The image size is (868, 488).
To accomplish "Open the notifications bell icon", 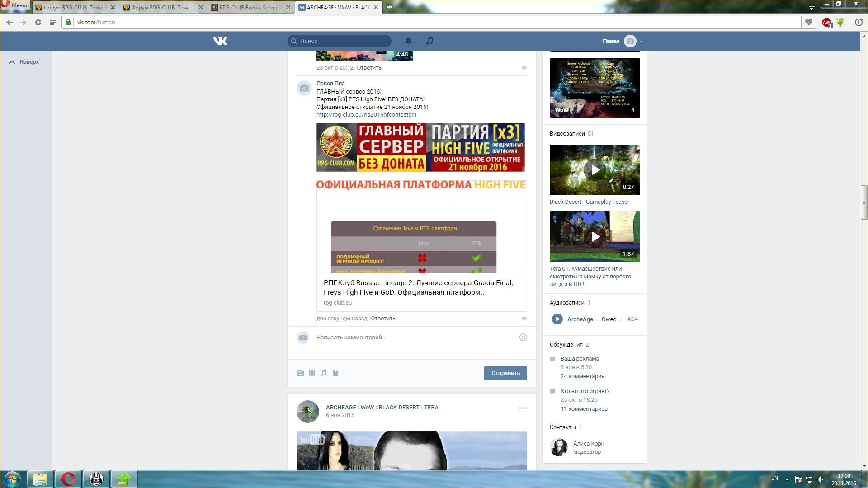I will pyautogui.click(x=408, y=41).
